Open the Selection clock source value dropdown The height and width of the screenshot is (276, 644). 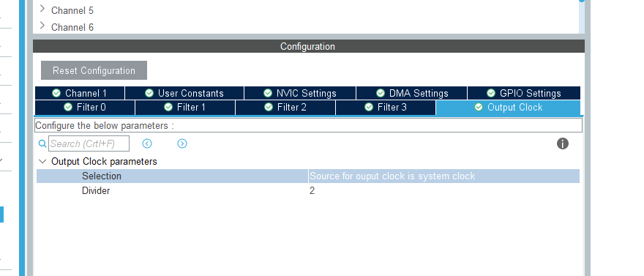click(x=444, y=176)
